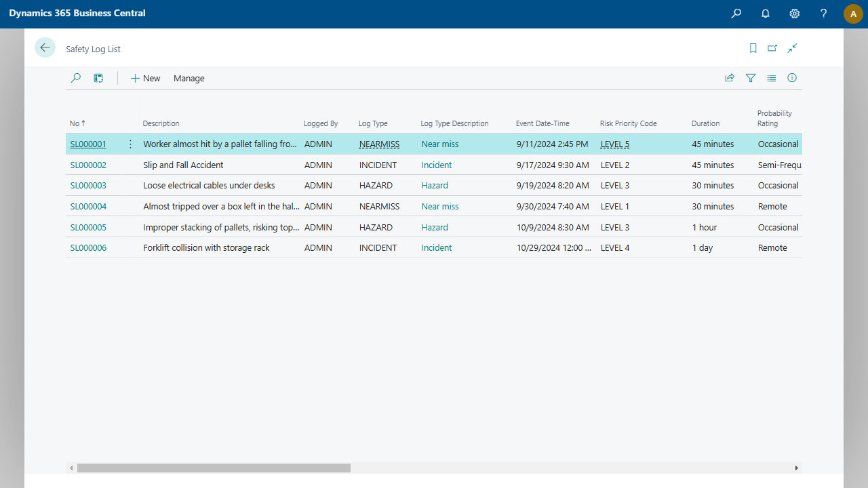Open Risk Priority Code column header menu
This screenshot has width=868, height=488.
pyautogui.click(x=628, y=123)
